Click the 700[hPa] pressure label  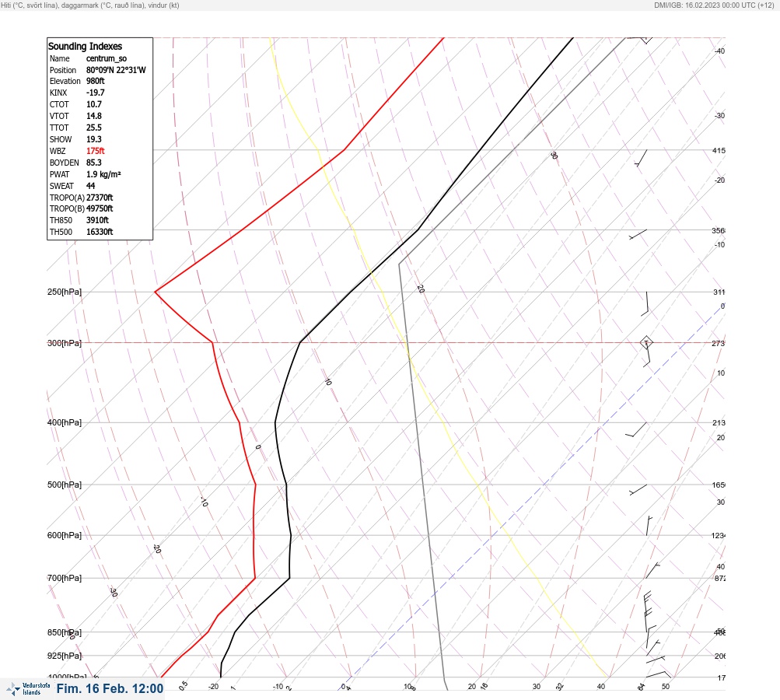[x=65, y=578]
